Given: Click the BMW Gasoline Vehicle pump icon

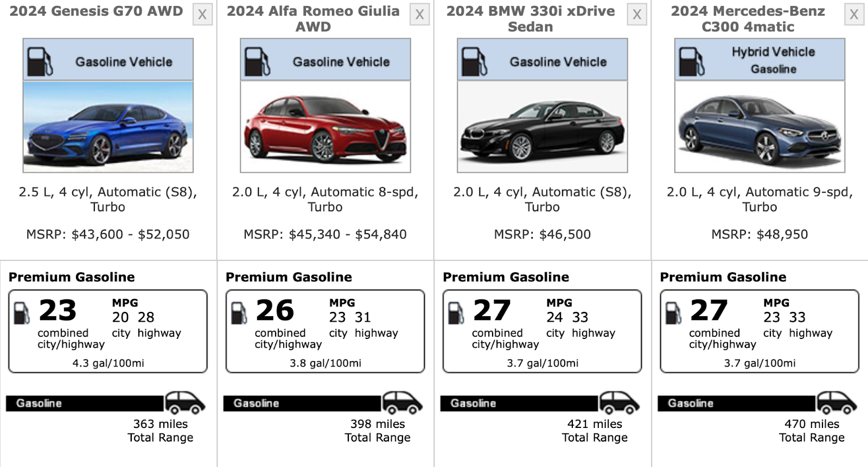Looking at the screenshot, I should pos(474,61).
